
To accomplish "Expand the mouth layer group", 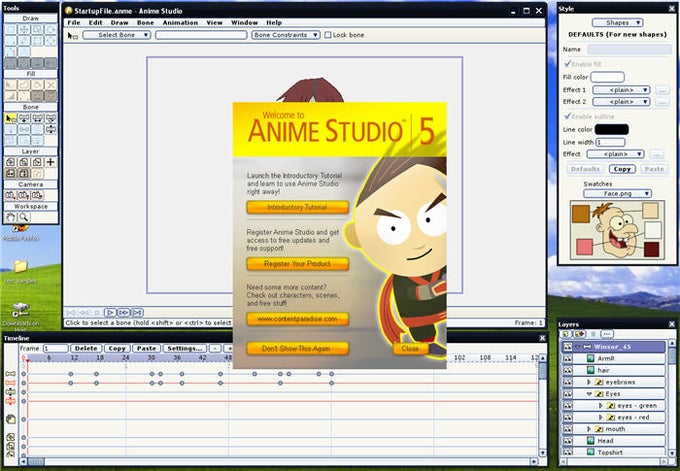I will 589,429.
